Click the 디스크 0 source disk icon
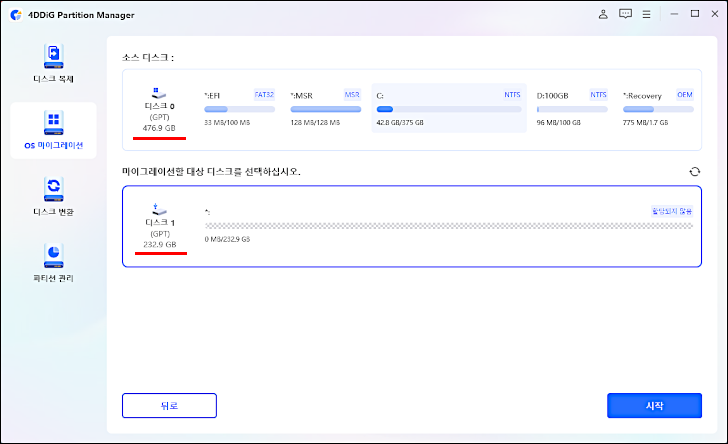Image resolution: width=728 pixels, height=444 pixels. (159, 92)
